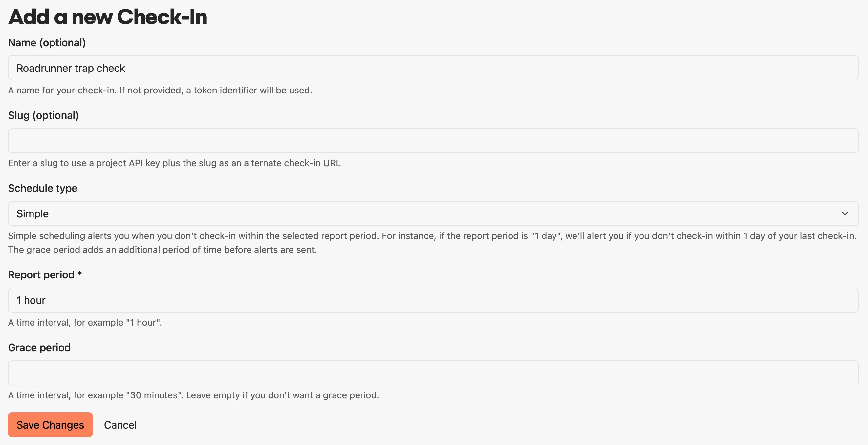This screenshot has height=445, width=868.
Task: Click the Cancel link
Action: (x=120, y=425)
